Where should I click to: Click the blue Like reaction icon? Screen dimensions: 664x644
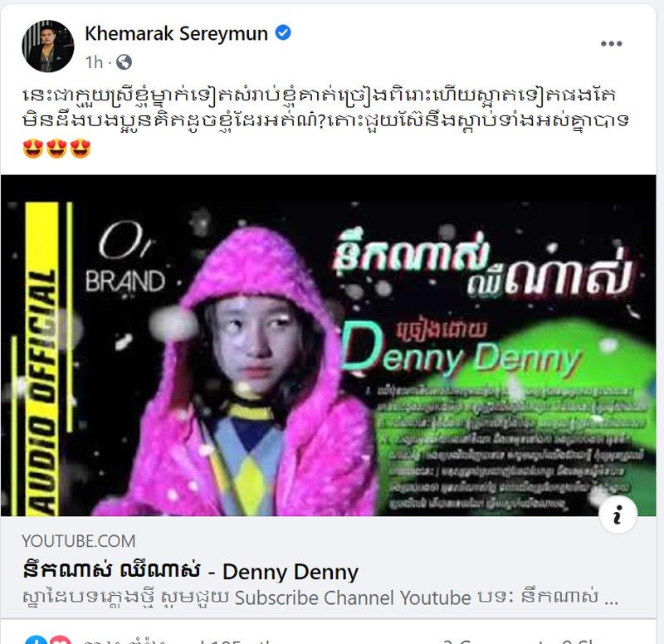point(33,640)
